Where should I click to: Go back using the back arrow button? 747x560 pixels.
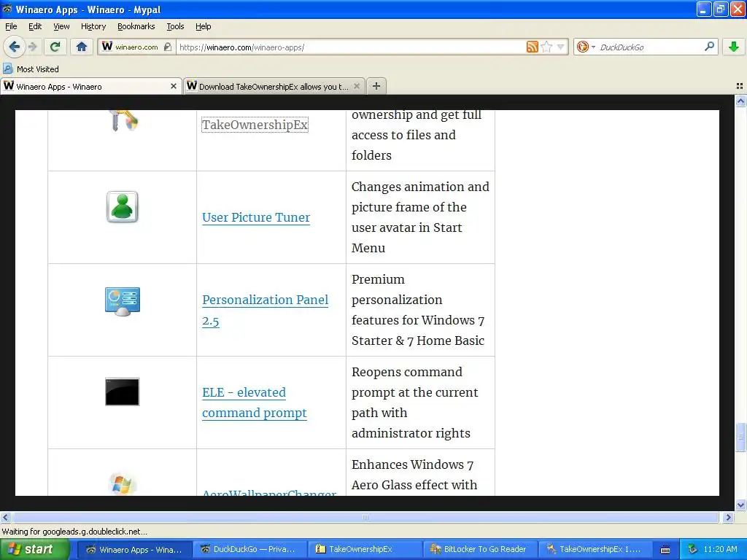(14, 47)
